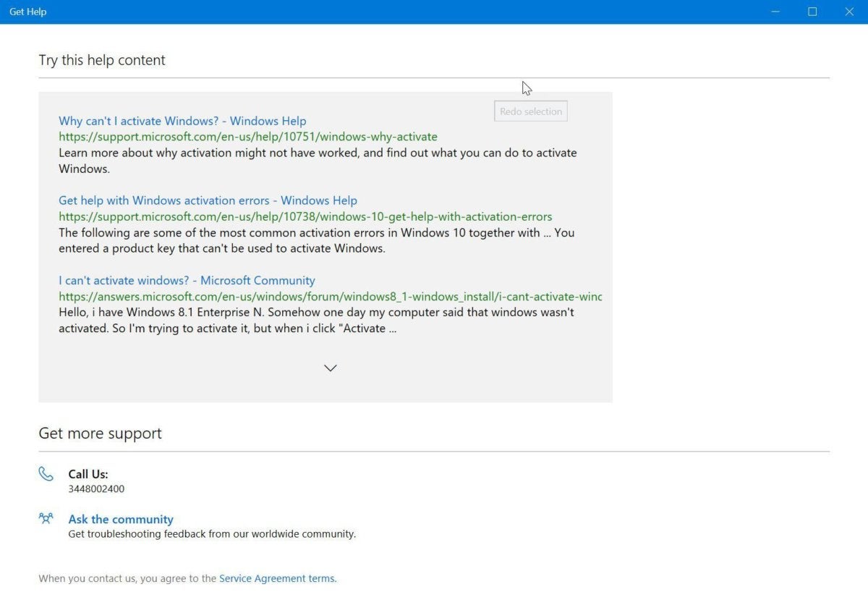Screen dimensions: 868x605
Task: Click the "Get troubleshooting feedback" description text
Action: (212, 534)
